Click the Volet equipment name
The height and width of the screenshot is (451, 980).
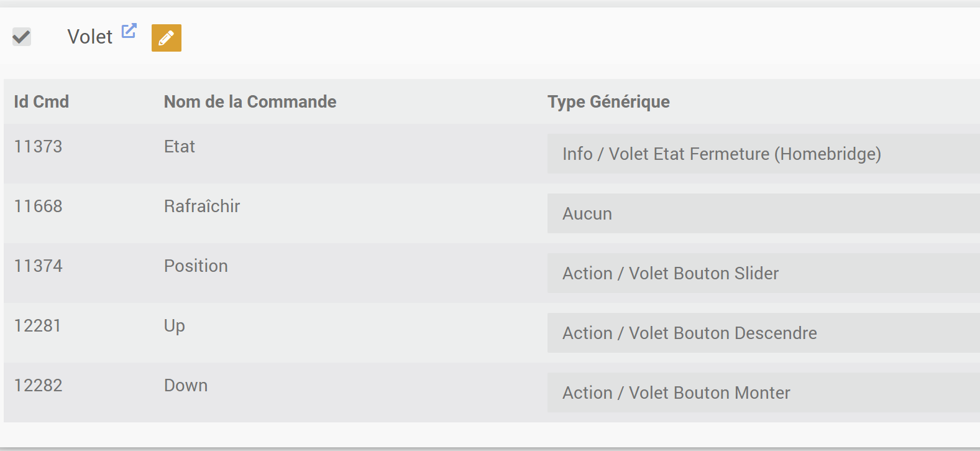[90, 37]
